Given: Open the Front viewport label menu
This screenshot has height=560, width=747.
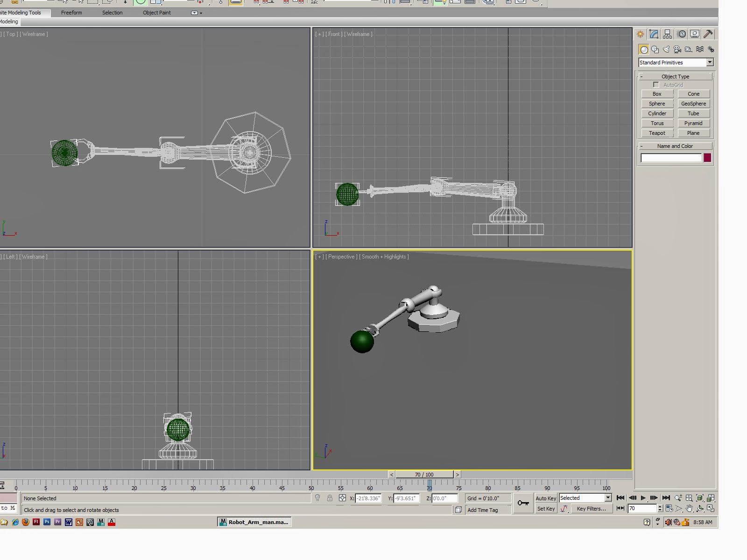Looking at the screenshot, I should (x=334, y=34).
